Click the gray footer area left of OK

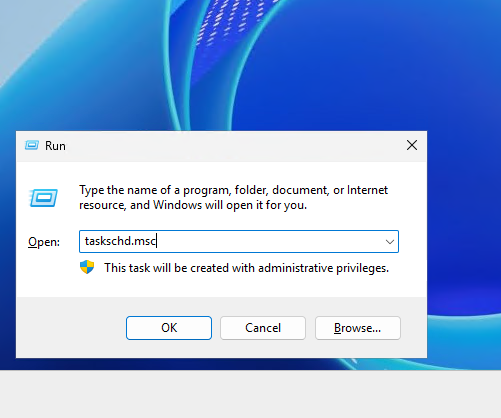pos(70,328)
